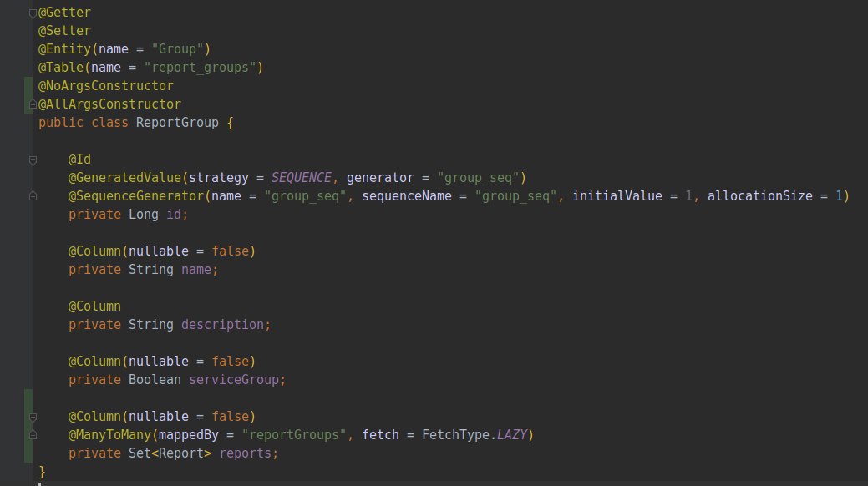868x486 pixels.
Task: Click the 'serviceGroup' field name
Action: click(234, 380)
